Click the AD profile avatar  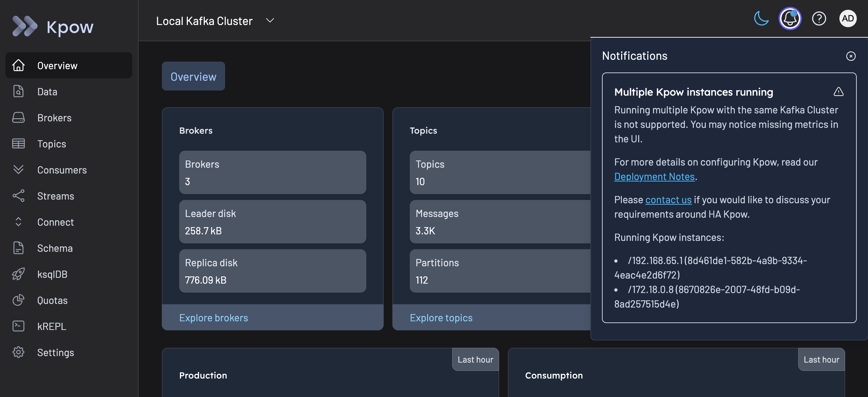[848, 18]
